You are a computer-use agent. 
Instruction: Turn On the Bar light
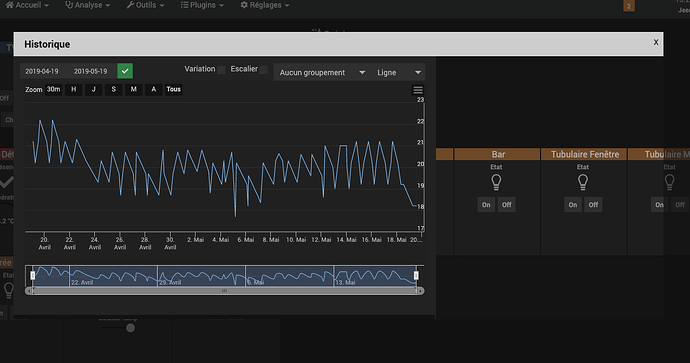click(486, 205)
